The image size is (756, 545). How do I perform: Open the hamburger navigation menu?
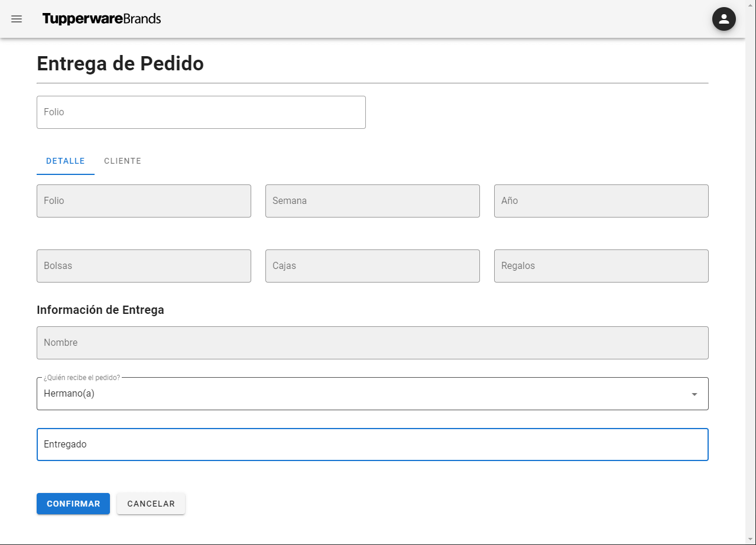pyautogui.click(x=17, y=19)
